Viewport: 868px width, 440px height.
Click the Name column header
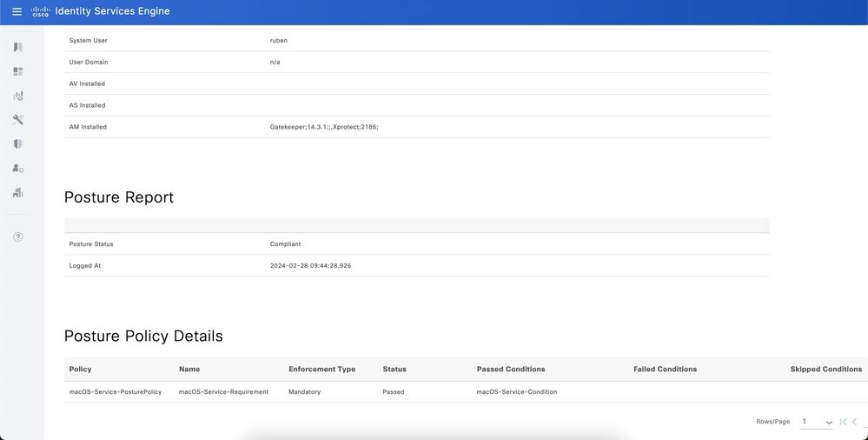pos(189,369)
